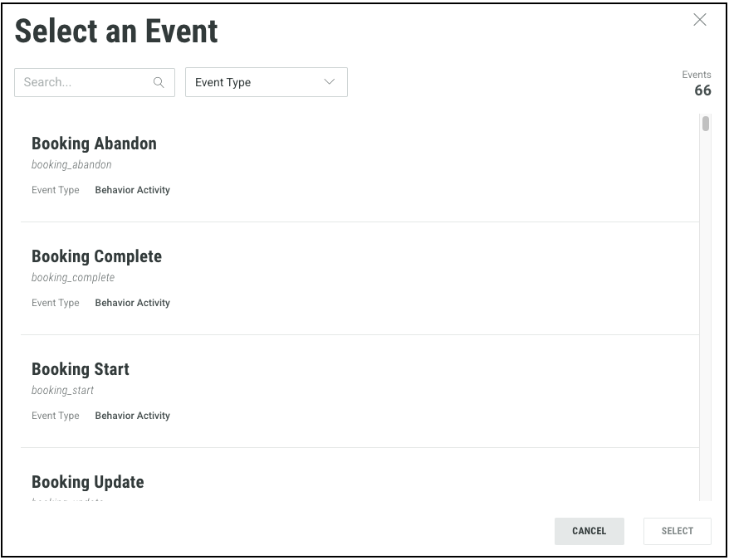This screenshot has width=729, height=560.
Task: Click the Events count 66 label
Action: coord(702,90)
